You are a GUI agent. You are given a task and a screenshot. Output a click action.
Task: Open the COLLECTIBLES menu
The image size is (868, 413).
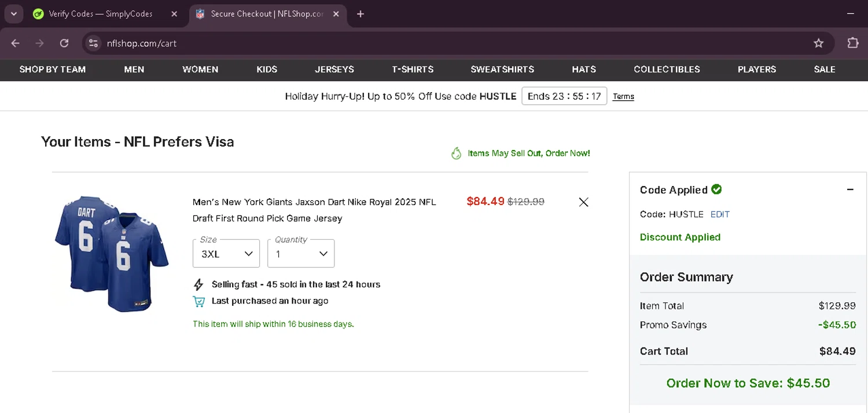[667, 70]
